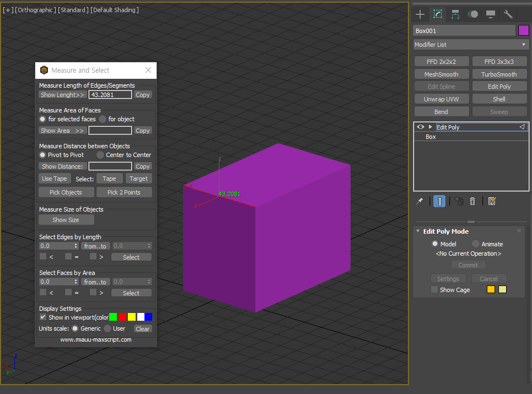The image size is (532, 394).
Task: Click the Pin Stack icon
Action: (x=420, y=201)
